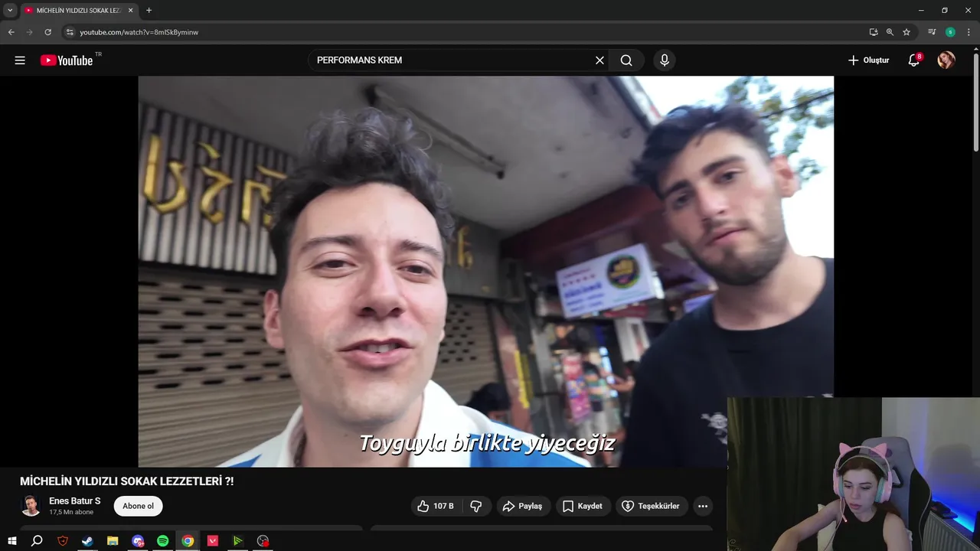Image resolution: width=980 pixels, height=551 pixels.
Task: Open Spotify from taskbar
Action: (162, 541)
